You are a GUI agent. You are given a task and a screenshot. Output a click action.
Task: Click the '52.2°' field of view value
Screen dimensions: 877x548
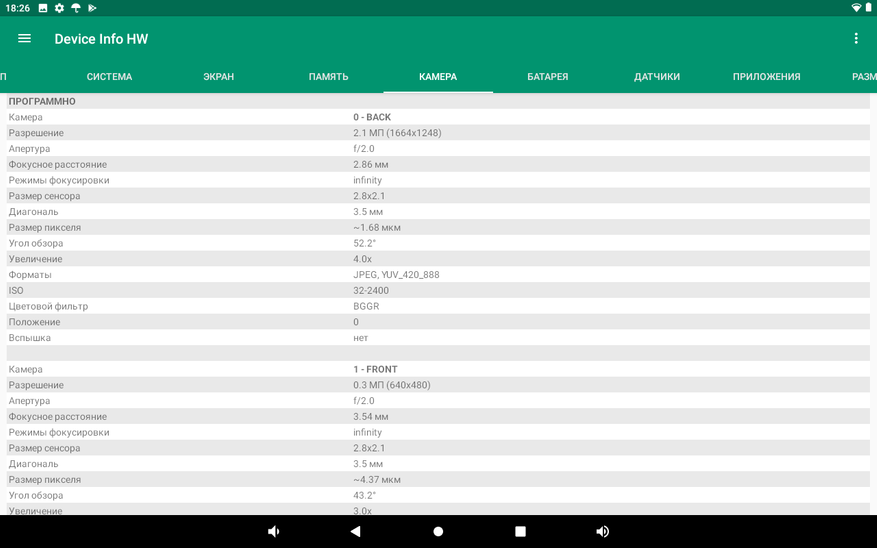(365, 243)
